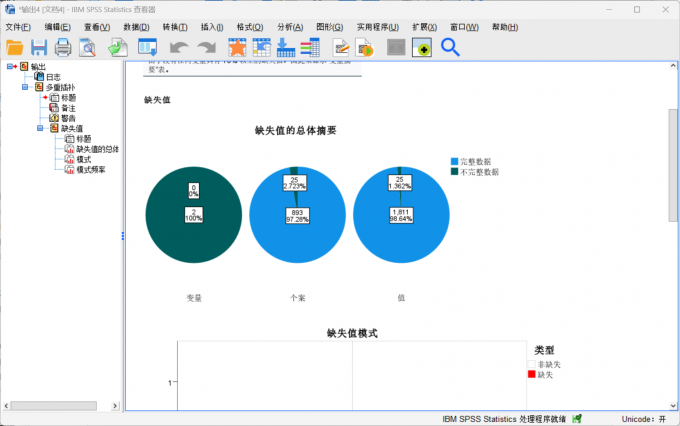Select 模式频率 in the outline tree
The image size is (680, 426).
91,170
